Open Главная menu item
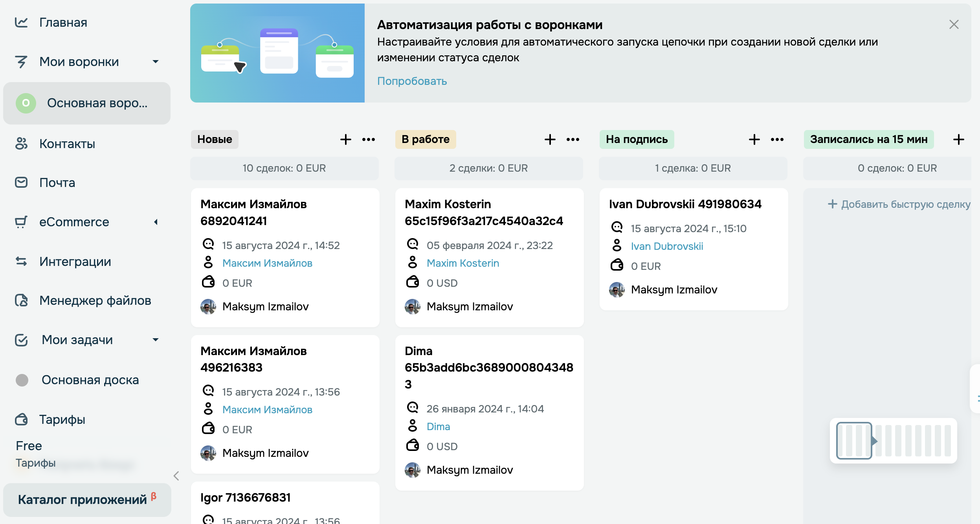The width and height of the screenshot is (980, 524). pos(63,23)
